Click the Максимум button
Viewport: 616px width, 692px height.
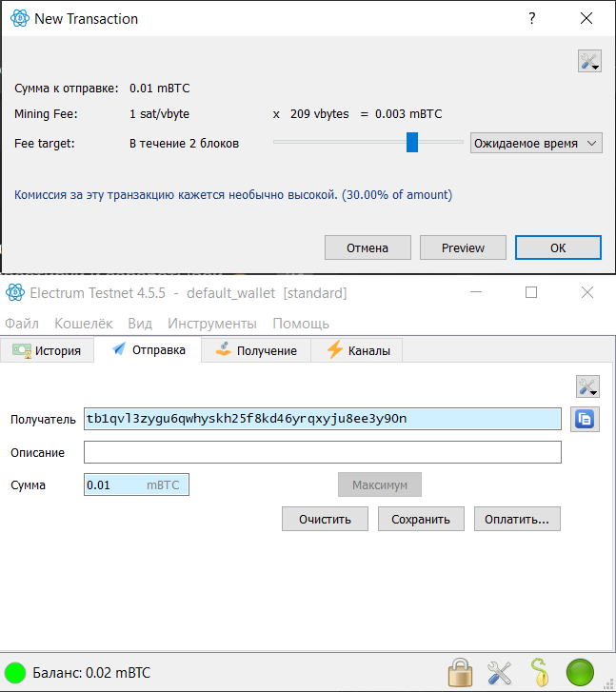pos(380,484)
